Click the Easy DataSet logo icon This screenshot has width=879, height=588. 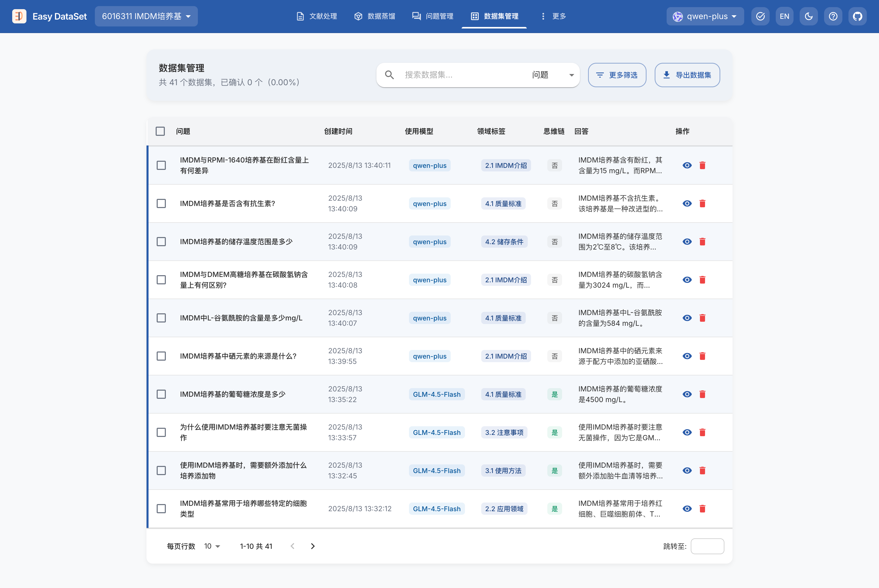(x=19, y=16)
